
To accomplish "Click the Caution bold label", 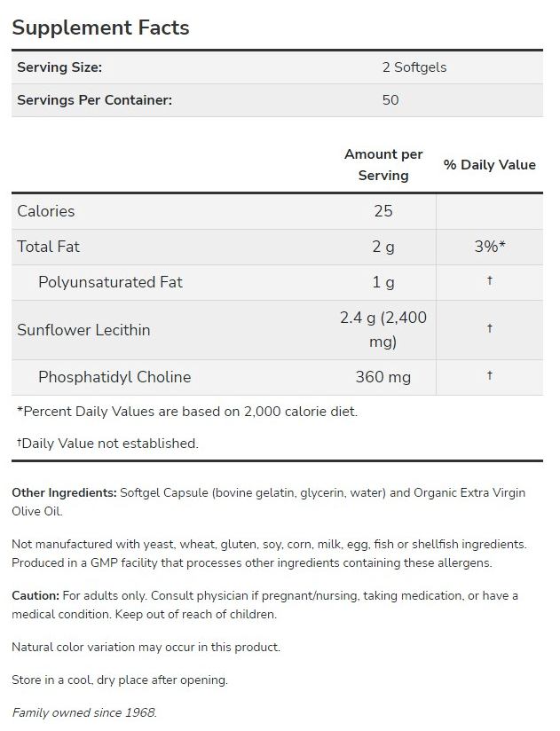I will pyautogui.click(x=35, y=595).
